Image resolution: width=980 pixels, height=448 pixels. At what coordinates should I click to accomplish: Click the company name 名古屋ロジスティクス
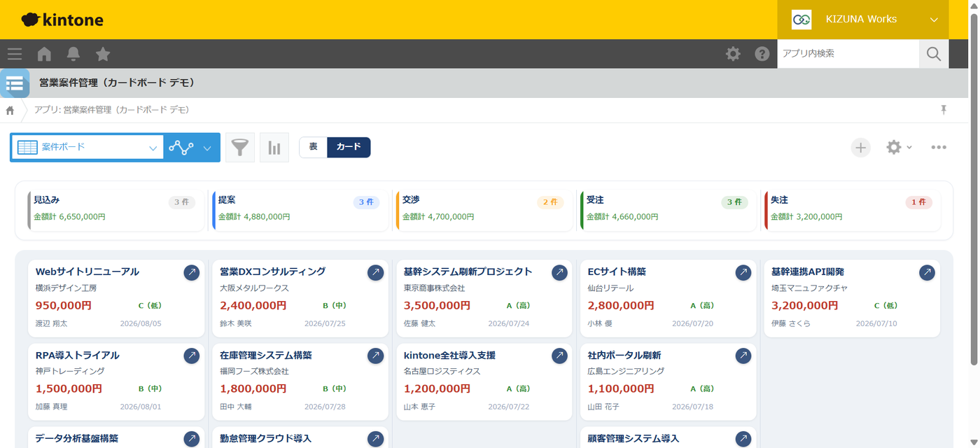(442, 372)
